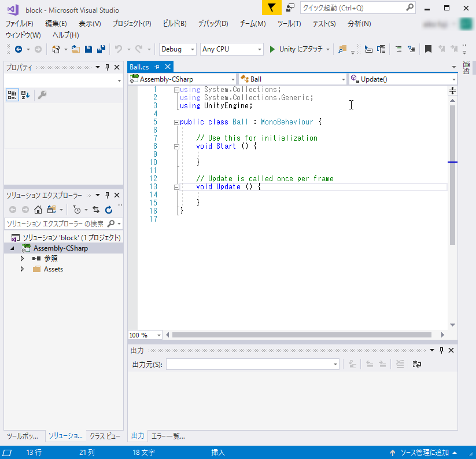
Task: Open the デバッグ(D) menu
Action: [213, 24]
